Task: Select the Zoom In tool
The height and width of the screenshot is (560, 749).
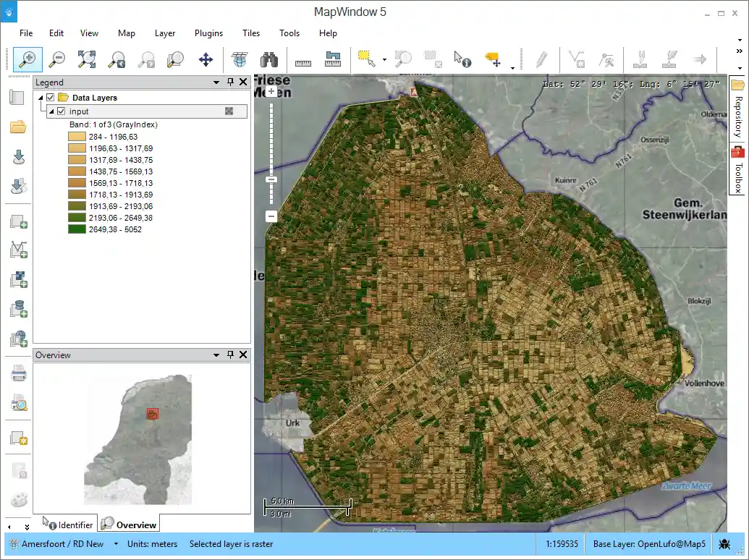Action: 27,59
